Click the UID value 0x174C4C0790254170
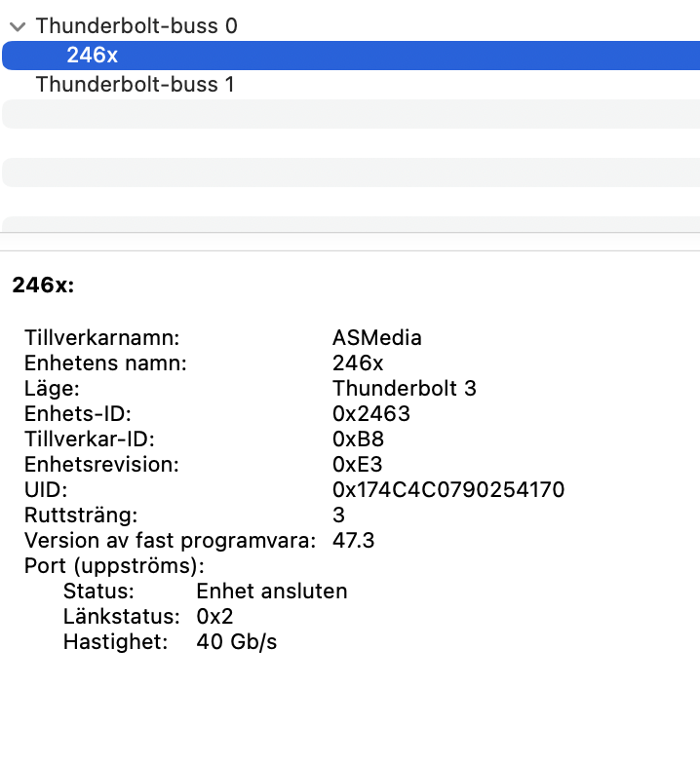This screenshot has width=700, height=764. click(448, 490)
